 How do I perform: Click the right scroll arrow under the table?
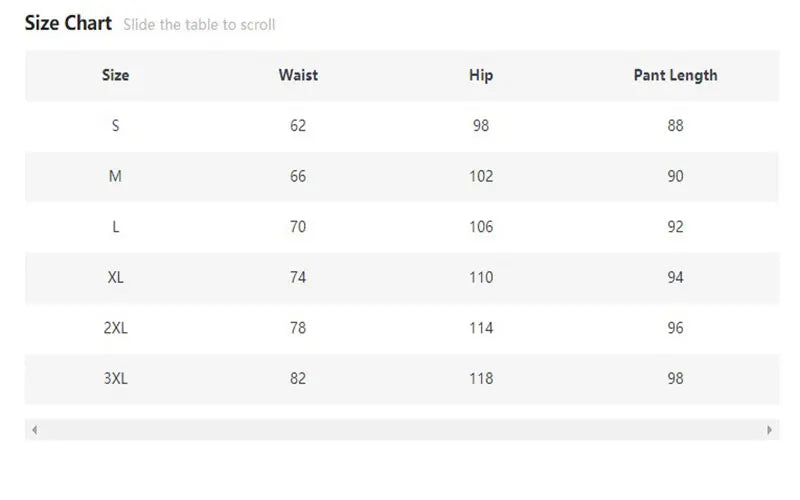click(769, 430)
